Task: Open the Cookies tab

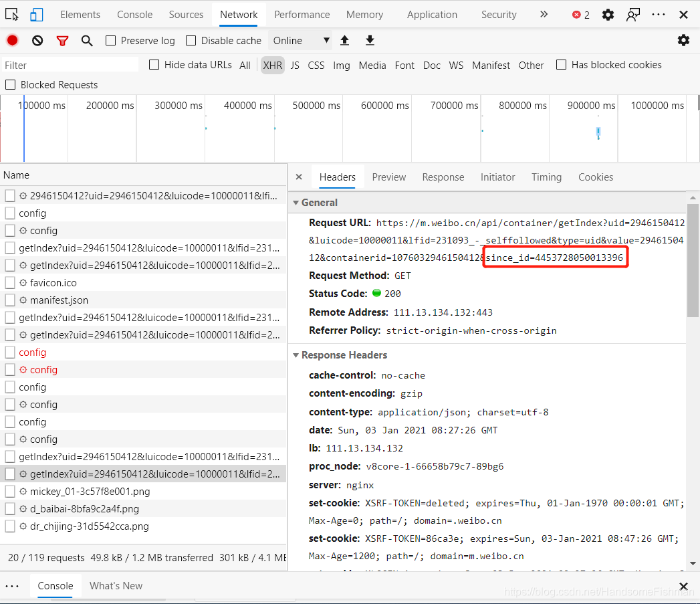Action: click(596, 177)
